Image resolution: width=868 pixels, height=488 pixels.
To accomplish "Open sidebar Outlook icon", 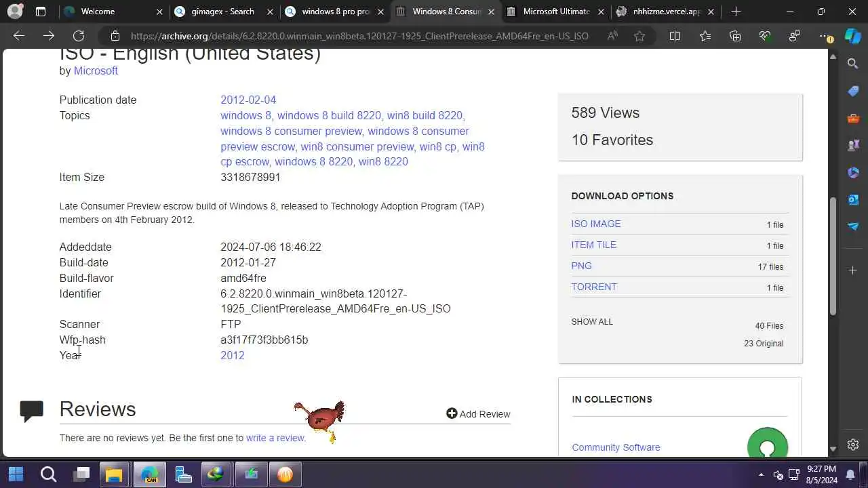I will pyautogui.click(x=853, y=199).
